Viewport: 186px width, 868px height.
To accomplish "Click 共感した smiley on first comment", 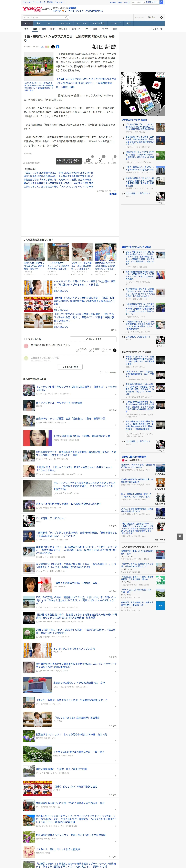I will click(77, 350).
